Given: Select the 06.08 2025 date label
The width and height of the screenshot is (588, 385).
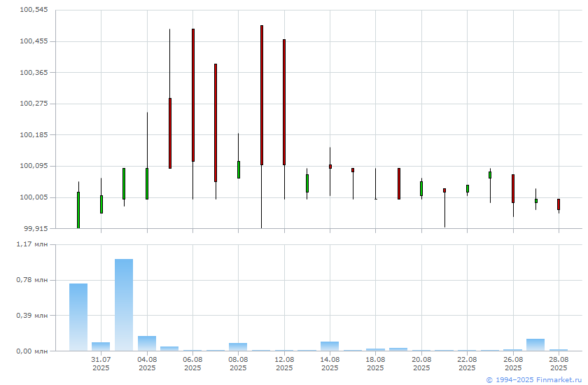Looking at the screenshot, I should [x=192, y=363].
